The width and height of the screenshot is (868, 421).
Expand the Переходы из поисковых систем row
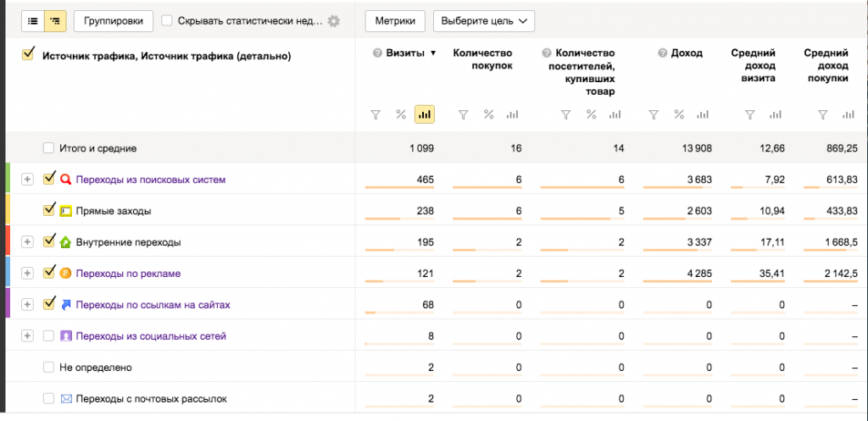27,180
